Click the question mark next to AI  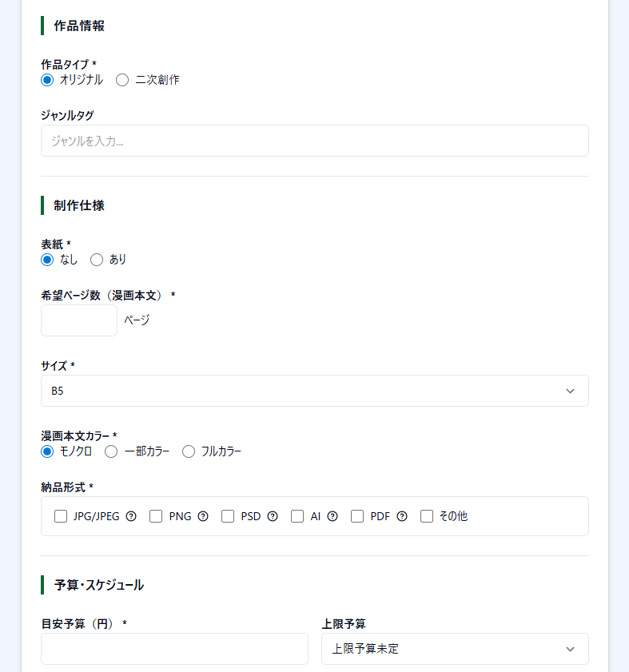click(x=332, y=516)
